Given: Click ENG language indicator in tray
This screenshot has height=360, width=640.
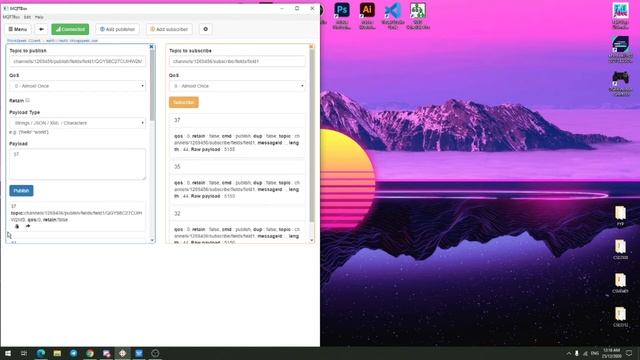Looking at the screenshot, I should coord(595,353).
